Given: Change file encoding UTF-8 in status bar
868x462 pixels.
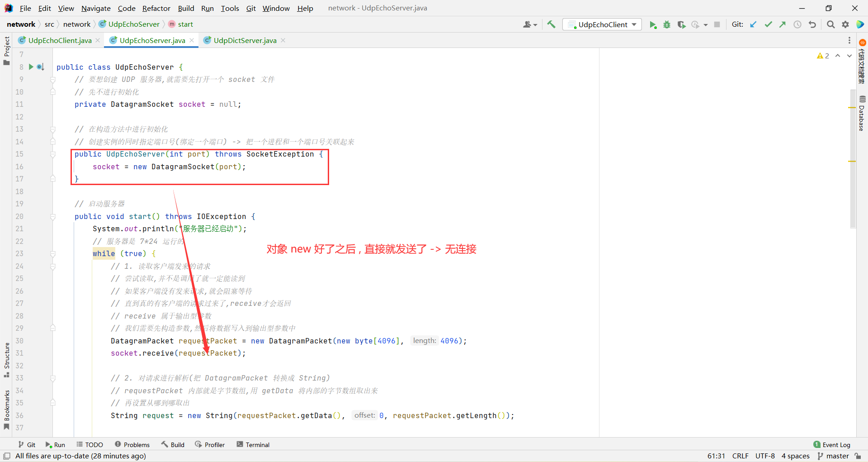Looking at the screenshot, I should coord(765,456).
